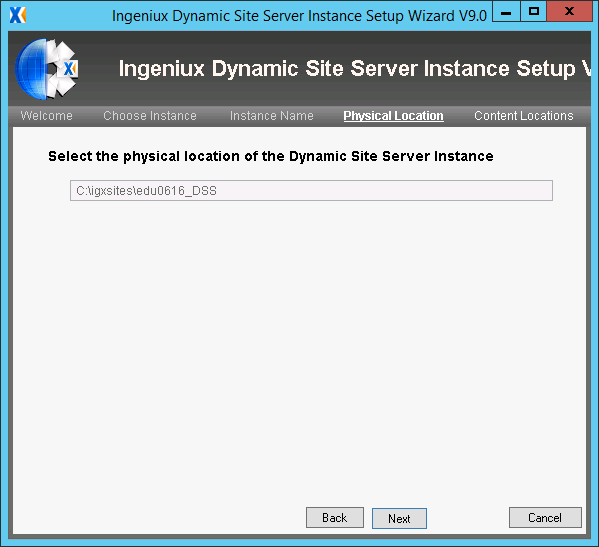This screenshot has width=599, height=547.
Task: Click the blank area below the path field
Action: point(299,344)
